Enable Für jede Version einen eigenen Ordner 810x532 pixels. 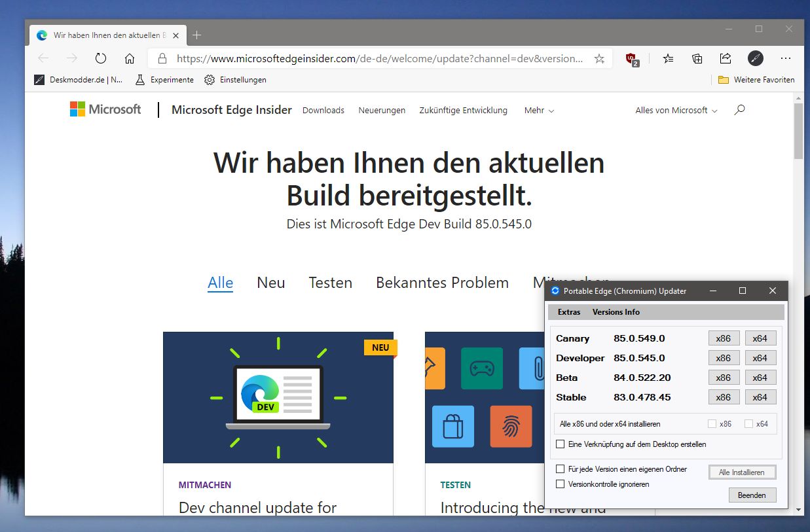click(560, 469)
